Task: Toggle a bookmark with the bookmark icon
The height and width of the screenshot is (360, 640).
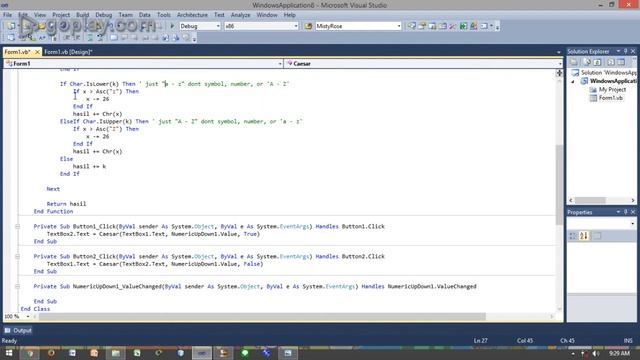Action: (x=114, y=38)
